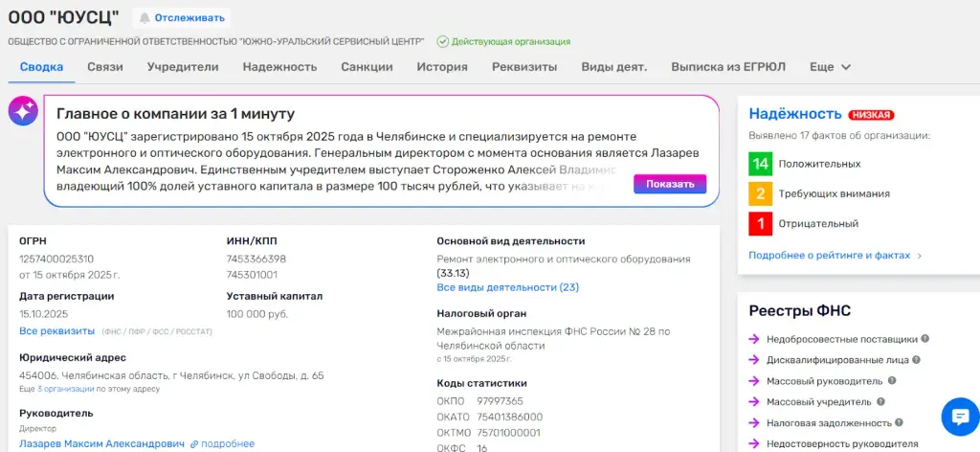Click the link icon beside подробнее
The width and height of the screenshot is (980, 452).
click(193, 444)
